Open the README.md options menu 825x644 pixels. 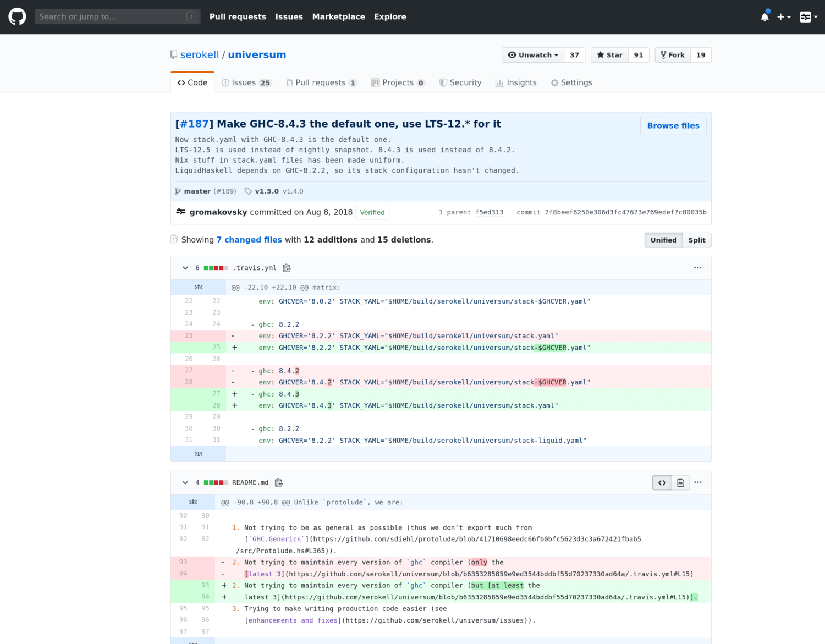point(698,482)
